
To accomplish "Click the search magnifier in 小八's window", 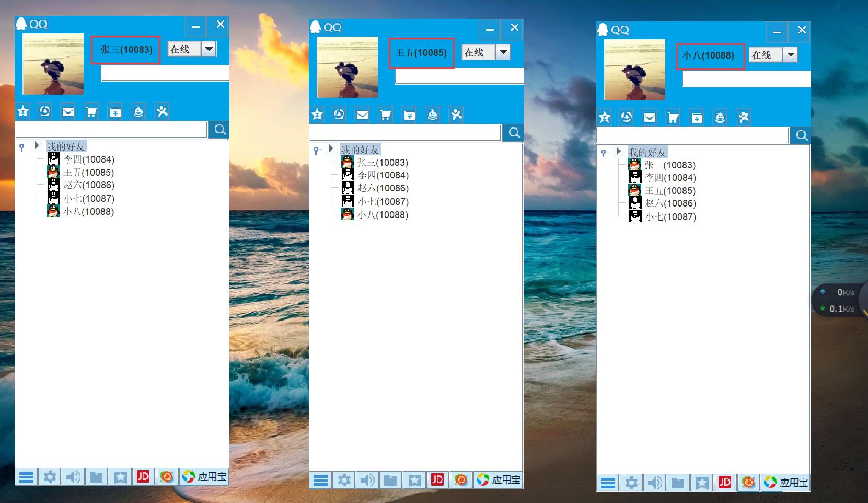I will [x=801, y=135].
